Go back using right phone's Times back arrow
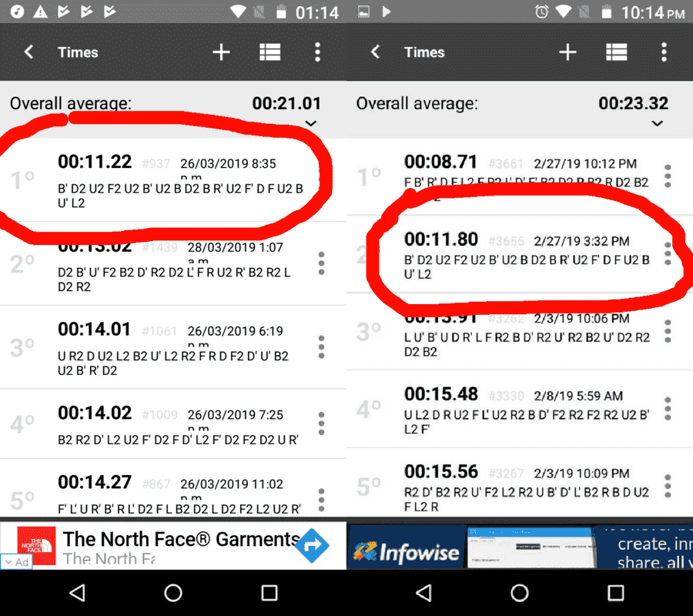 [x=375, y=52]
